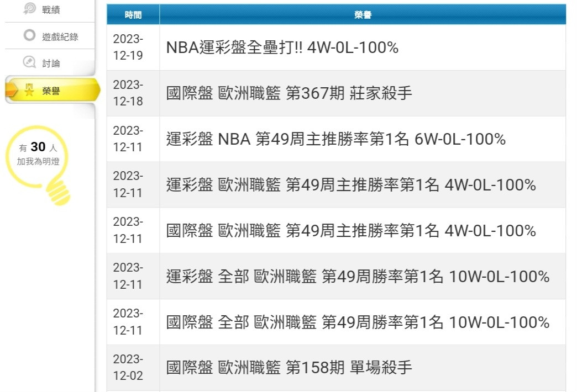Select the highlighted 榮譽 tab
Viewport: 577px width, 392px height.
tap(53, 90)
